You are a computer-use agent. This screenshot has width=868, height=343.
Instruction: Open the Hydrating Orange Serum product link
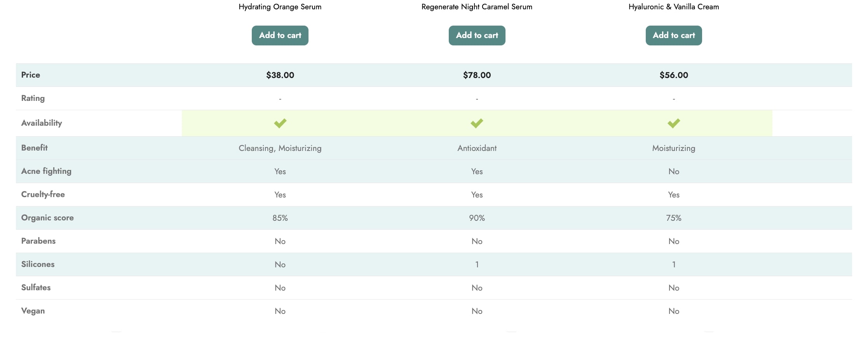(x=280, y=7)
